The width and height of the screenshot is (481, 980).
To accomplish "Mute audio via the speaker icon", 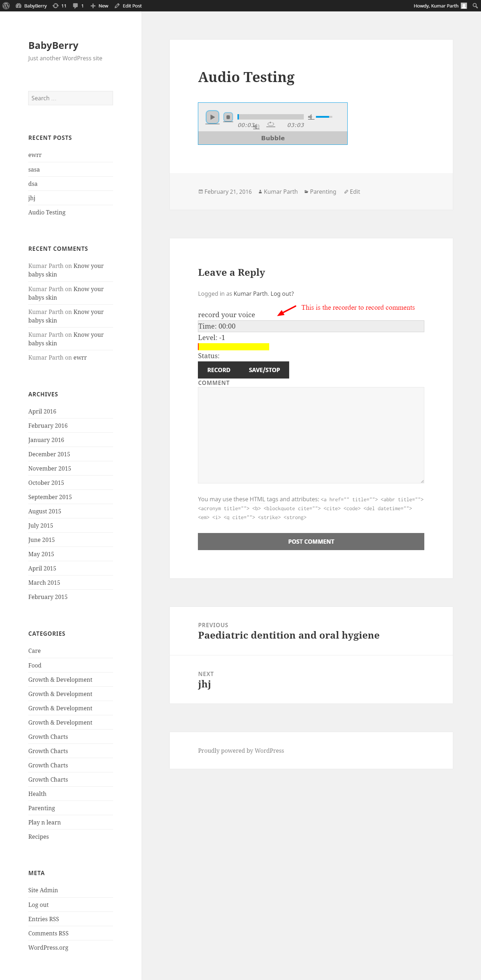I will tap(310, 117).
